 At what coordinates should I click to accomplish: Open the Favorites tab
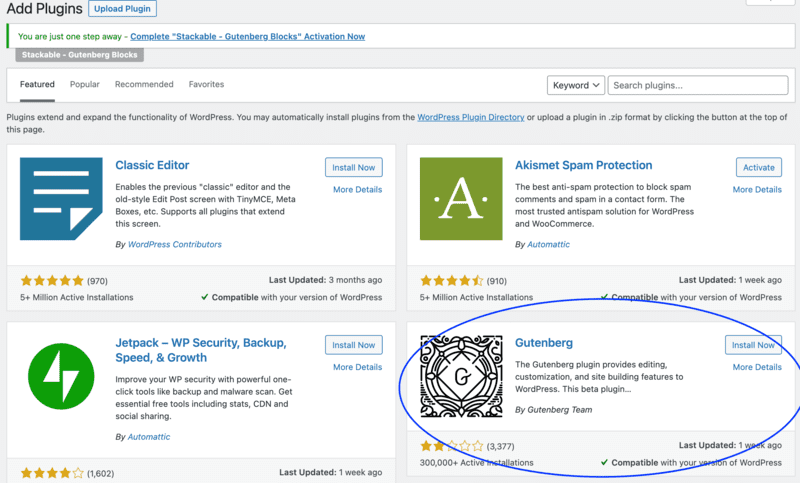(206, 85)
